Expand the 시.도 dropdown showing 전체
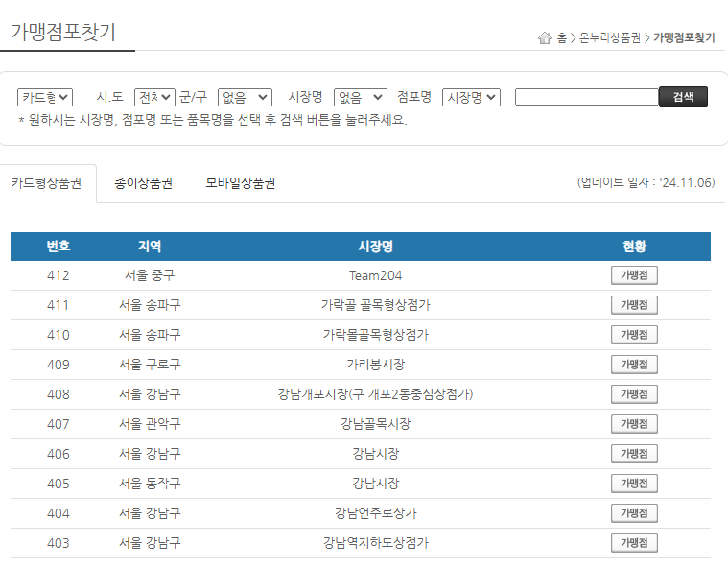The width and height of the screenshot is (728, 568). (x=154, y=98)
